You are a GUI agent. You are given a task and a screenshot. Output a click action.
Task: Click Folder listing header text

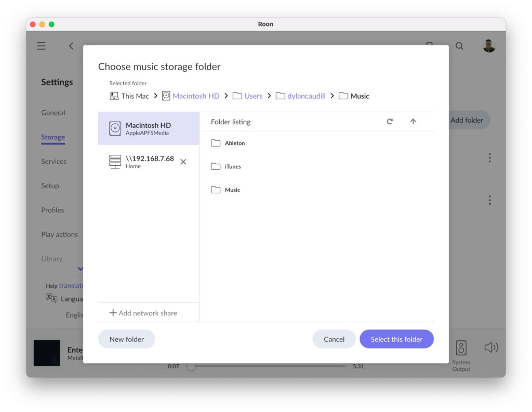pyautogui.click(x=231, y=122)
